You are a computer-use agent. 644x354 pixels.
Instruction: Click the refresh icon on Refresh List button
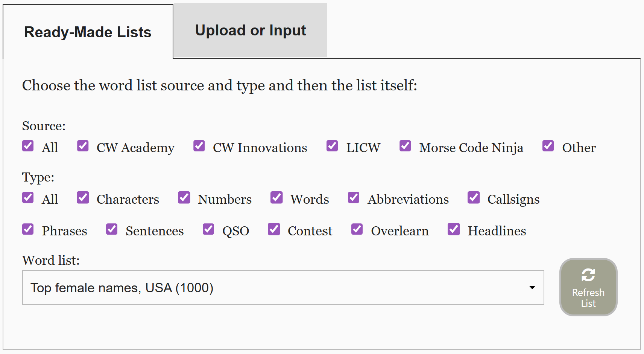point(588,275)
